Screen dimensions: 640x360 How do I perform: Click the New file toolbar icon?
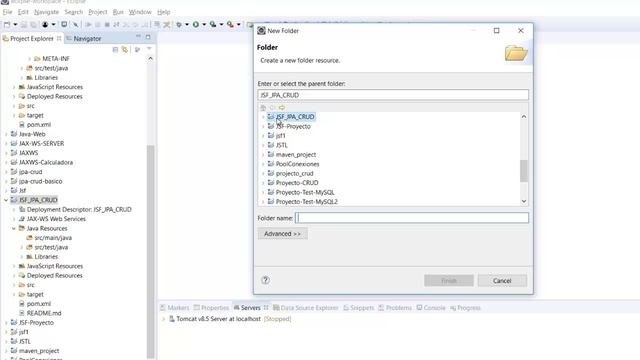(x=7, y=24)
